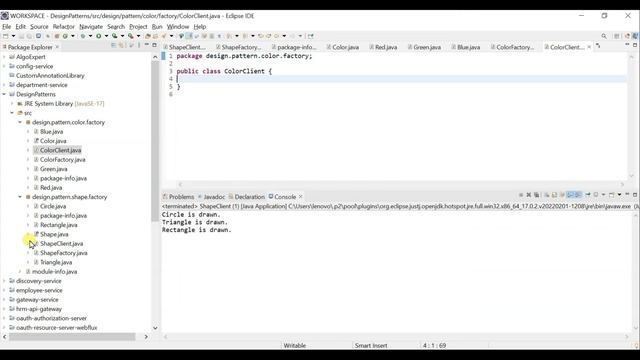Click the New Java Class toolbar icon
The image size is (640, 360).
pyautogui.click(x=65, y=36)
